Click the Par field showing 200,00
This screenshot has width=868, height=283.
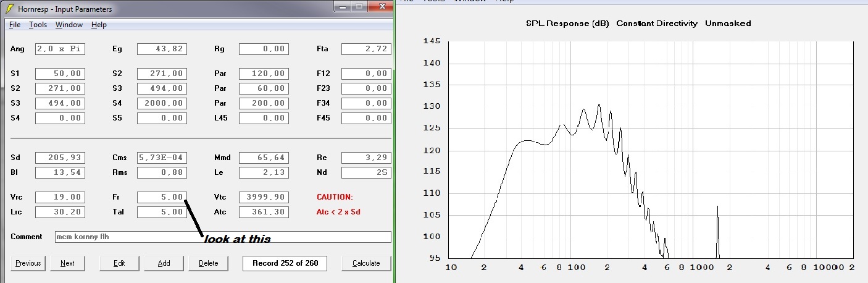click(x=264, y=103)
